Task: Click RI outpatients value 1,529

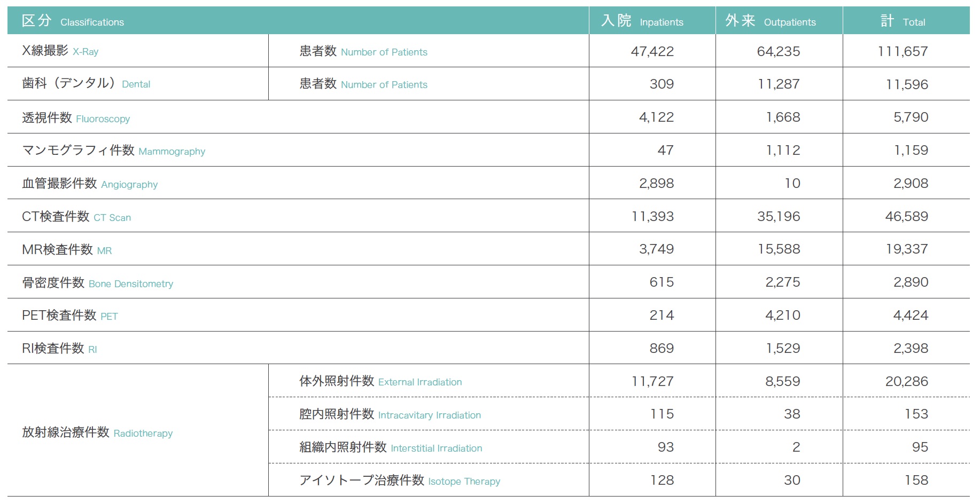Action: (783, 349)
